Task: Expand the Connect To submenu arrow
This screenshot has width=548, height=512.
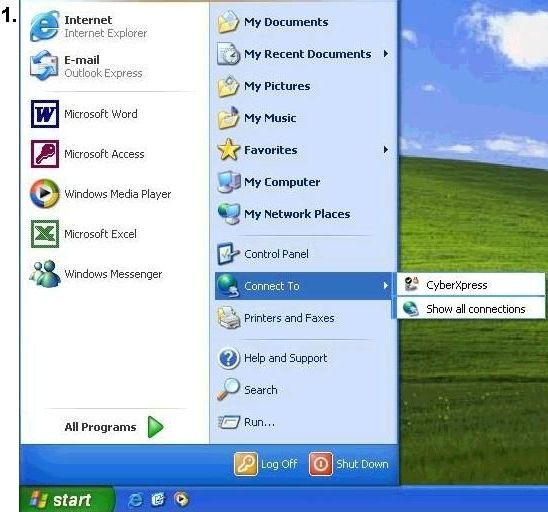Action: (x=385, y=286)
